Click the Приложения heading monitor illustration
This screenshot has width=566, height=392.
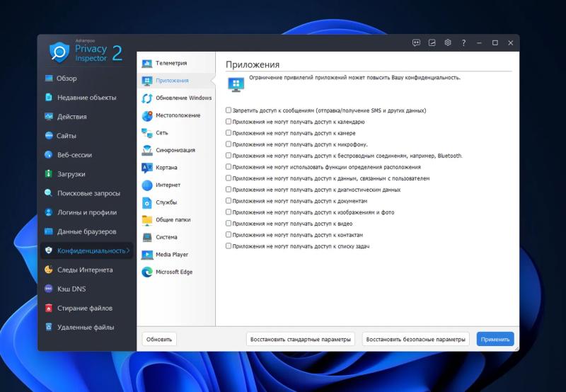tap(236, 84)
